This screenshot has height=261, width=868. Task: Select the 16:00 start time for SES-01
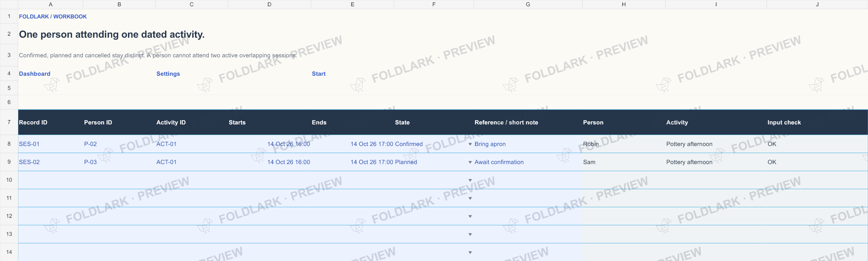click(x=270, y=144)
